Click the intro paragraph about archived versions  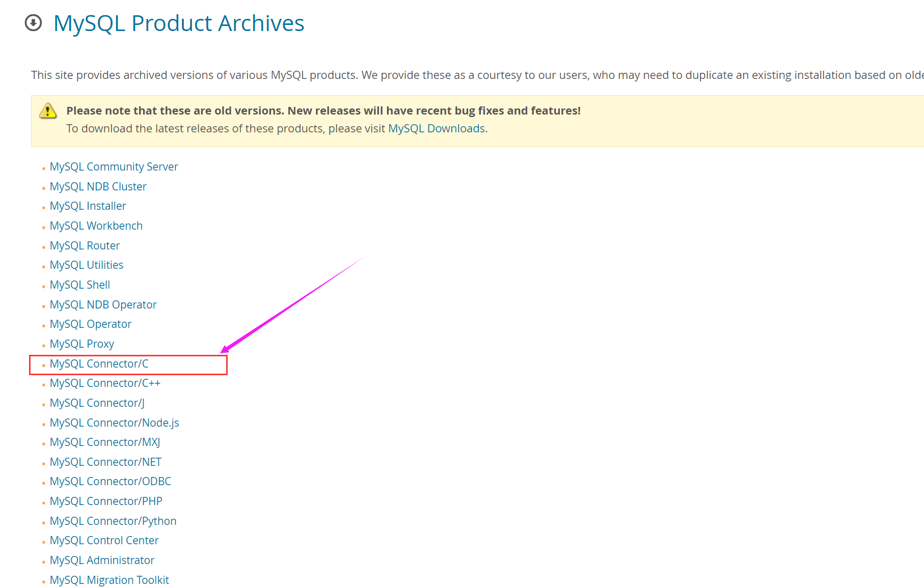point(477,75)
